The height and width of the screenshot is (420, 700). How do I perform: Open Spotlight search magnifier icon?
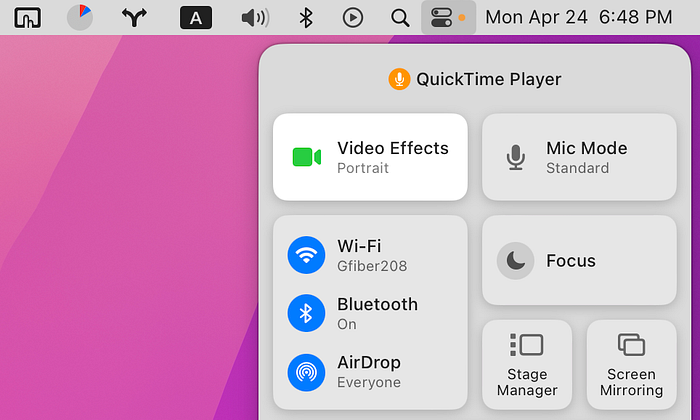point(400,18)
